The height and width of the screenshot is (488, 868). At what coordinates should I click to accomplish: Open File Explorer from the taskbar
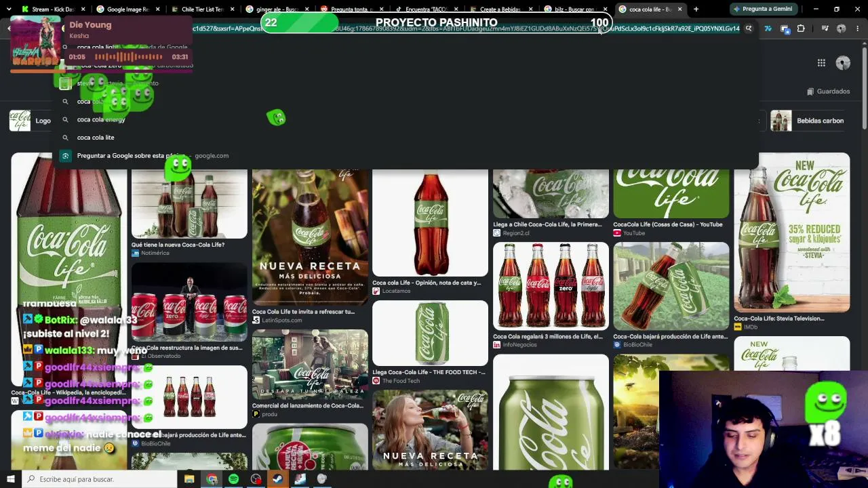(x=189, y=479)
